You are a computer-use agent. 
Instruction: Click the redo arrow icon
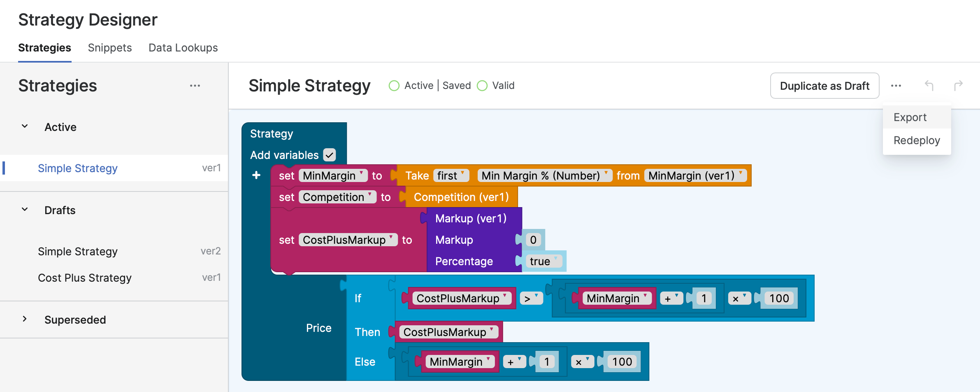(x=958, y=86)
